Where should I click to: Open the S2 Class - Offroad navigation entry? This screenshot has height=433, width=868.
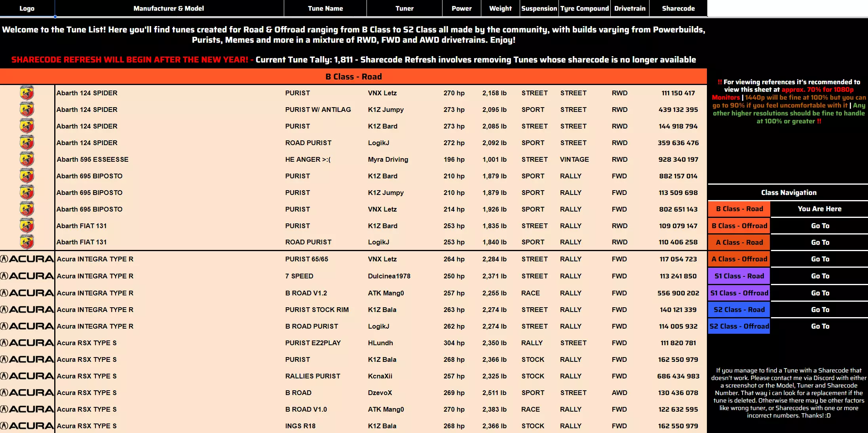(x=739, y=326)
